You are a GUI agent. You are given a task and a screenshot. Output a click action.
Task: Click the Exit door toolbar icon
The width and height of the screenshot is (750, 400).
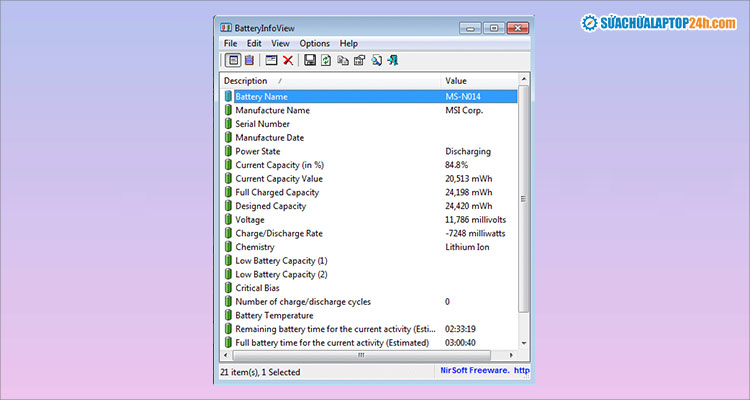pos(395,61)
